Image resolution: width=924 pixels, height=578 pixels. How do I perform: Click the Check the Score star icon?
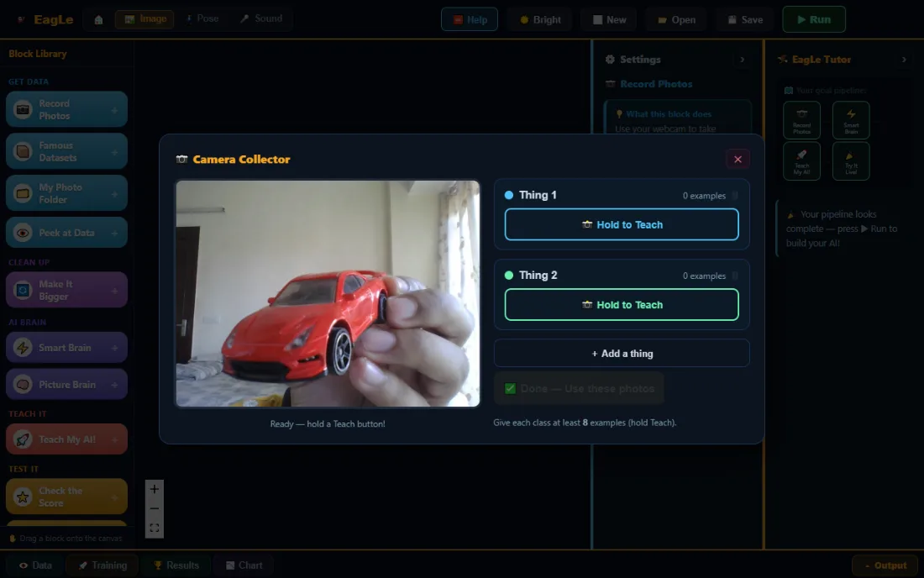coord(23,497)
